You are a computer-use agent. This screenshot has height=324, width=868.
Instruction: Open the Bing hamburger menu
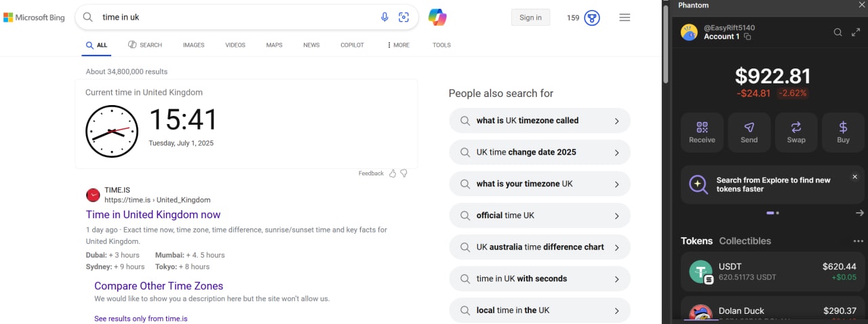625,18
